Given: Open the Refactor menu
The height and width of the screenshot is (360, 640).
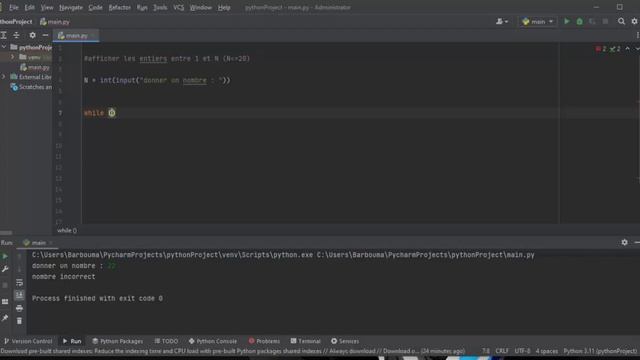Looking at the screenshot, I should 120,7.
